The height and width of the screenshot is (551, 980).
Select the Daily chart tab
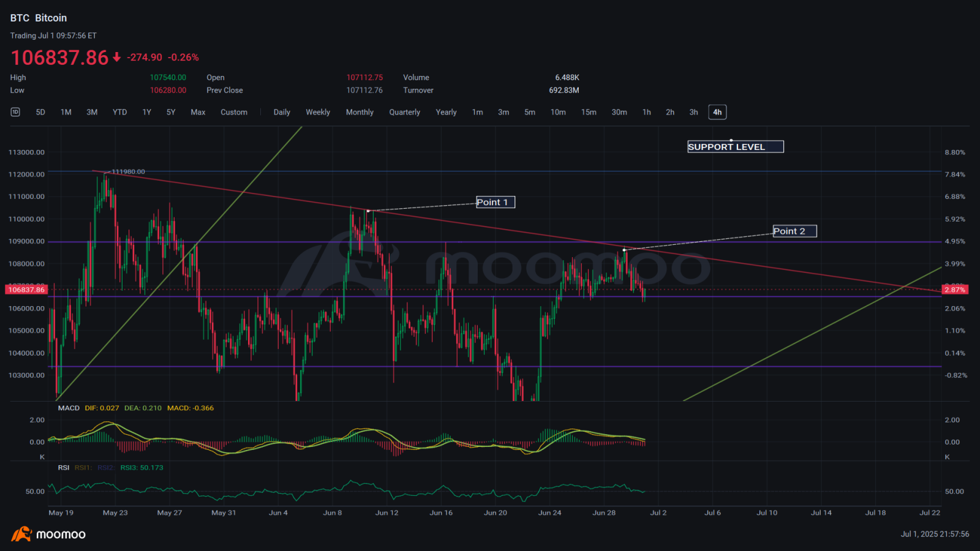tap(282, 112)
